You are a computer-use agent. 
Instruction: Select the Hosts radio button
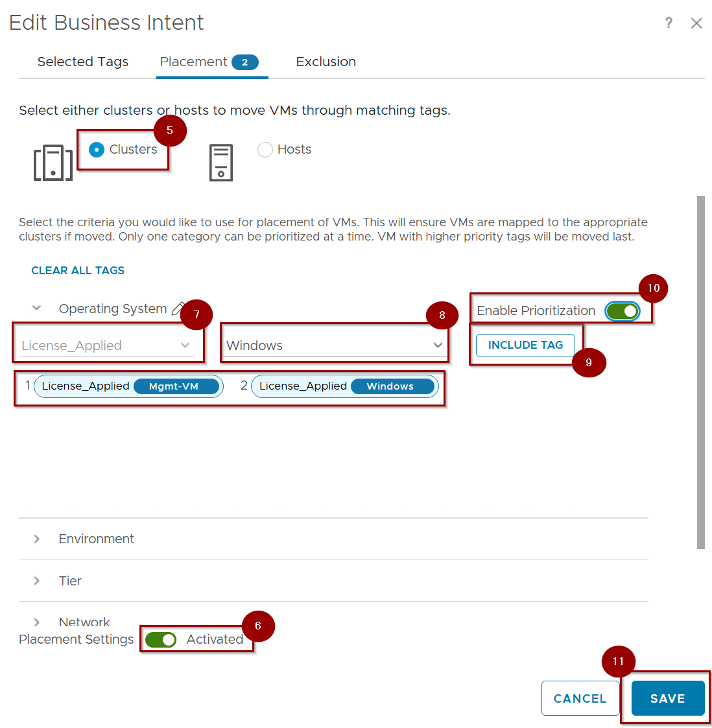click(265, 150)
